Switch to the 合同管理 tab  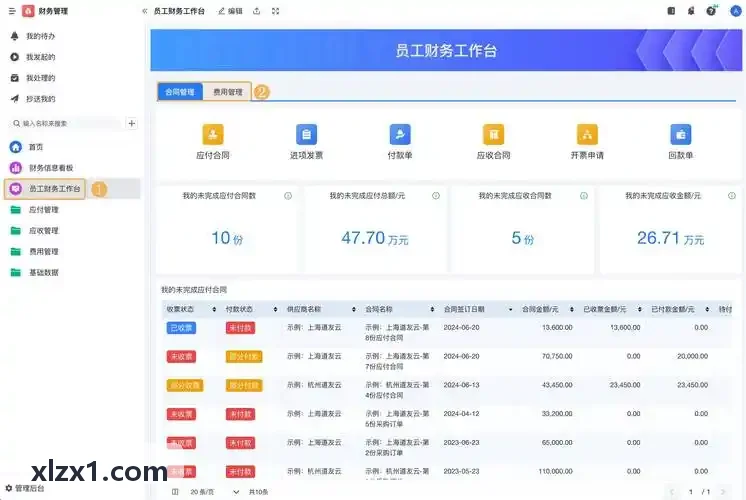[180, 92]
